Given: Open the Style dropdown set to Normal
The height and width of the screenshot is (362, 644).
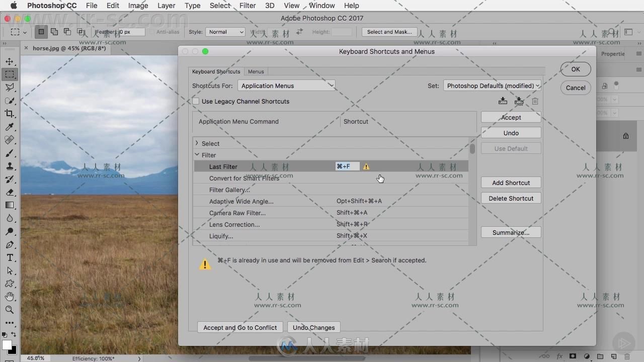Looking at the screenshot, I should point(225,32).
